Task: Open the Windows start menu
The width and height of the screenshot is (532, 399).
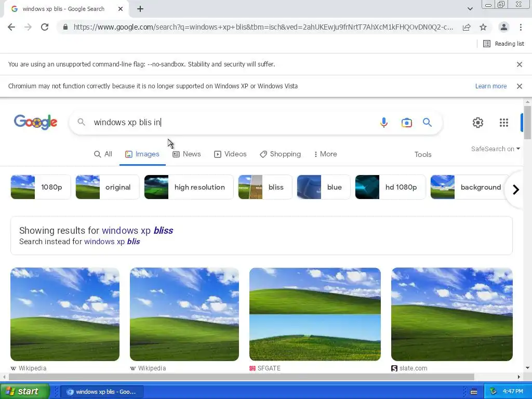Action: coord(24,391)
